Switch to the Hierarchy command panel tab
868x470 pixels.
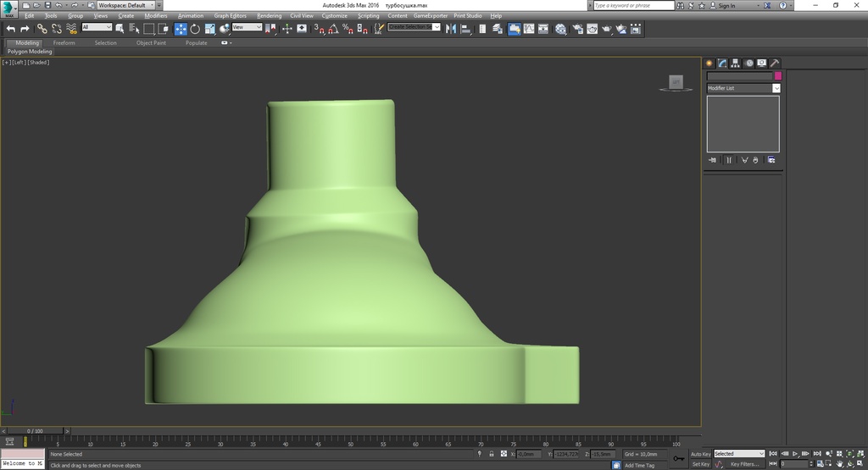(735, 63)
